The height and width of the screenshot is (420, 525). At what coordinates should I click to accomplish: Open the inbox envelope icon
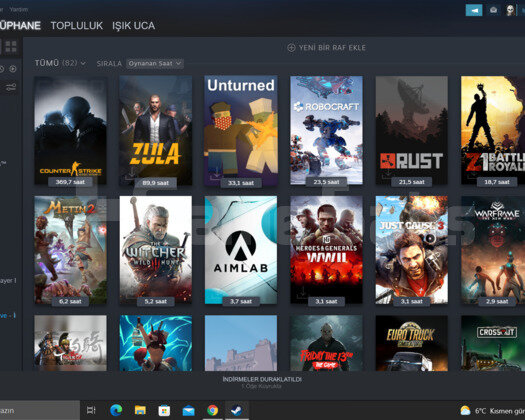coord(493,10)
